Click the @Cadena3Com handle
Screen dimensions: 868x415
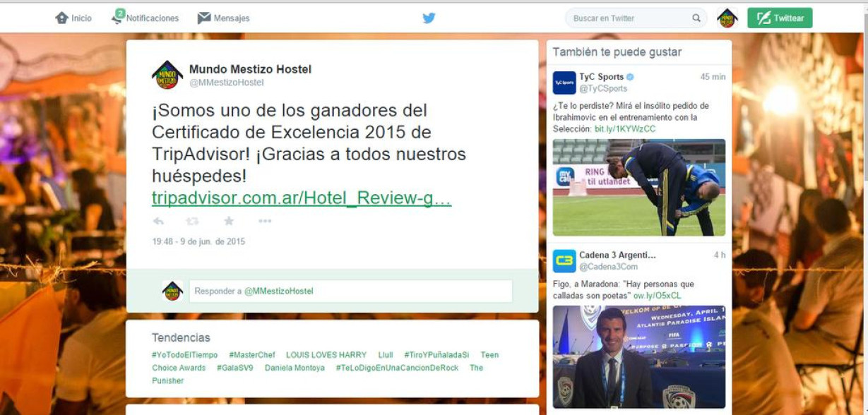click(x=608, y=267)
